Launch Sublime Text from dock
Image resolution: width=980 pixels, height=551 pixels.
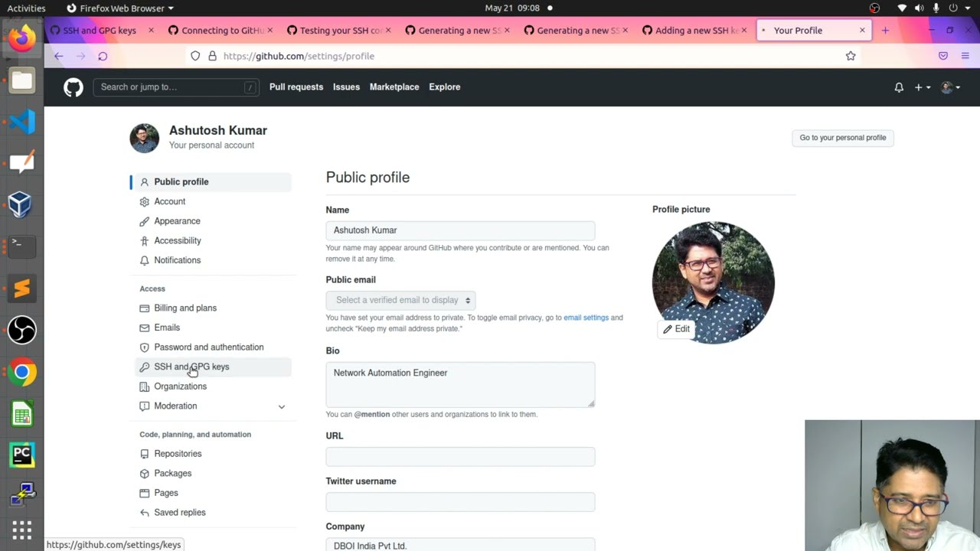[x=21, y=289]
